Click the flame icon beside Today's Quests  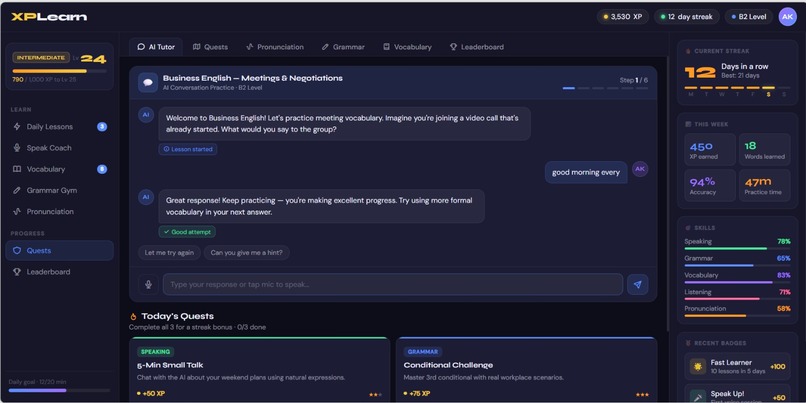133,317
